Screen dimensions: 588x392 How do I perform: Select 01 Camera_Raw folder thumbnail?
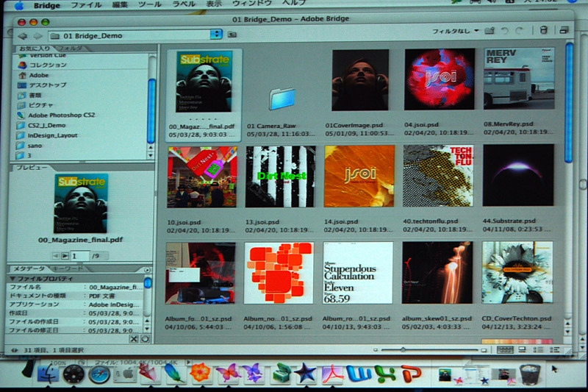[x=282, y=99]
